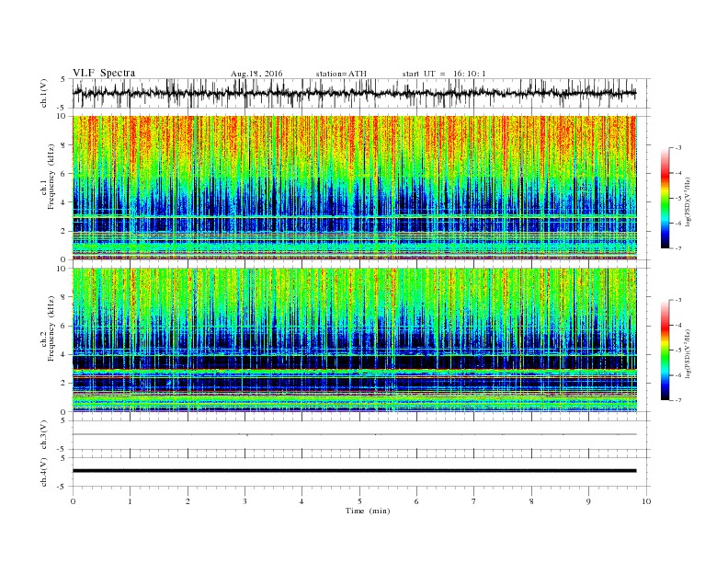The image size is (728, 563).
Task: Click the "6" kHz tick on ch.1 frequency axis
Action: (63, 174)
